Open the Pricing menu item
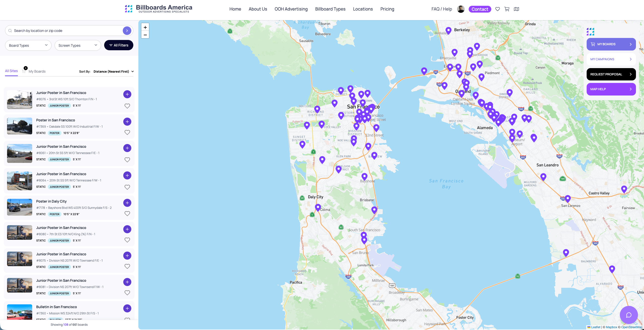Image resolution: width=644 pixels, height=330 pixels. pyautogui.click(x=387, y=9)
